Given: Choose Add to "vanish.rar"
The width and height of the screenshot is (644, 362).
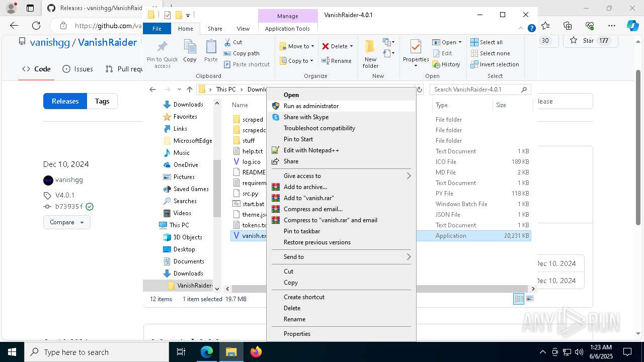Looking at the screenshot, I should 341,198.
